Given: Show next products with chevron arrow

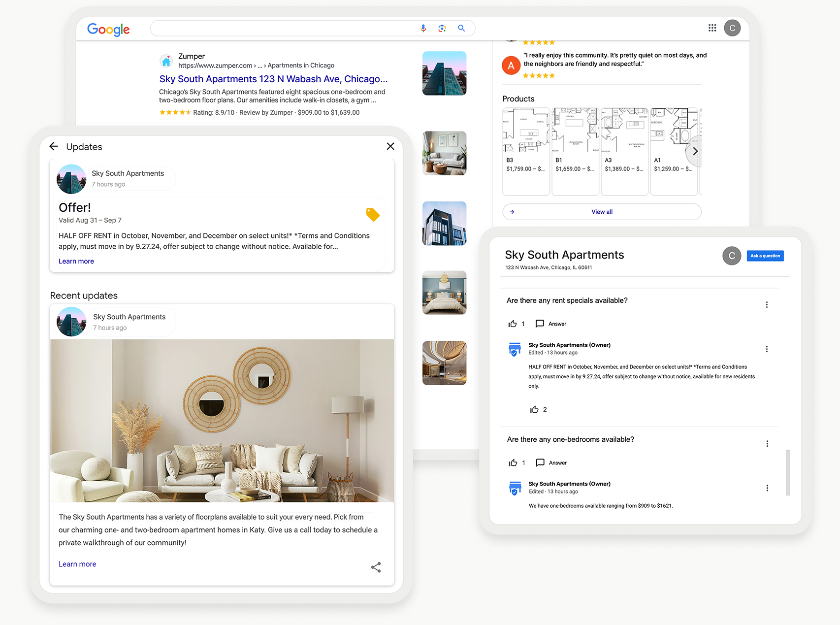Looking at the screenshot, I should click(695, 151).
